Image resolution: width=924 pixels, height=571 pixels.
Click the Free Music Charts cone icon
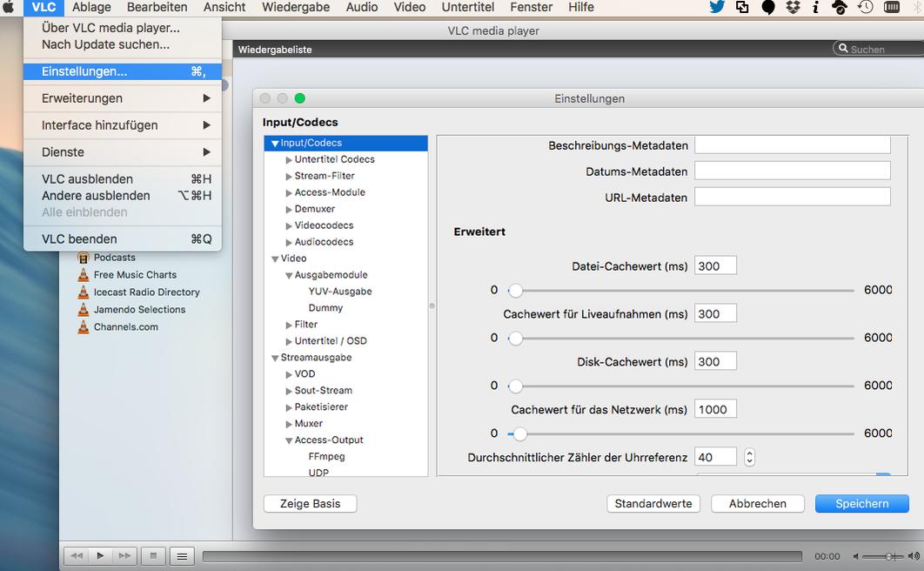click(x=83, y=274)
